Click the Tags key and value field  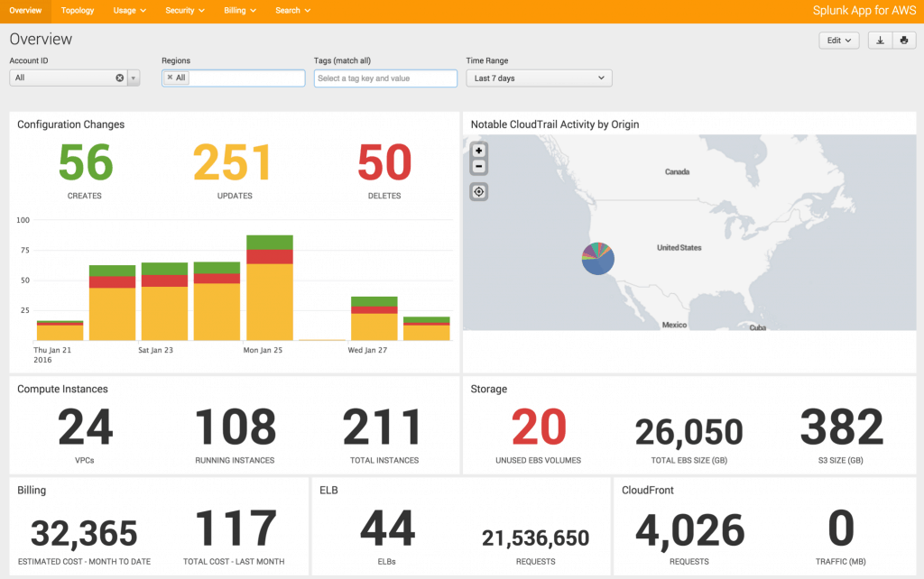coord(385,78)
